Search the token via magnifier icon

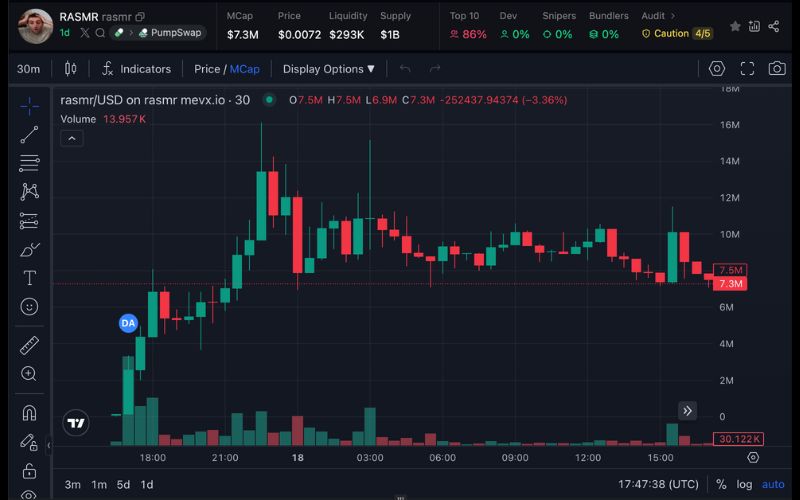(100, 33)
